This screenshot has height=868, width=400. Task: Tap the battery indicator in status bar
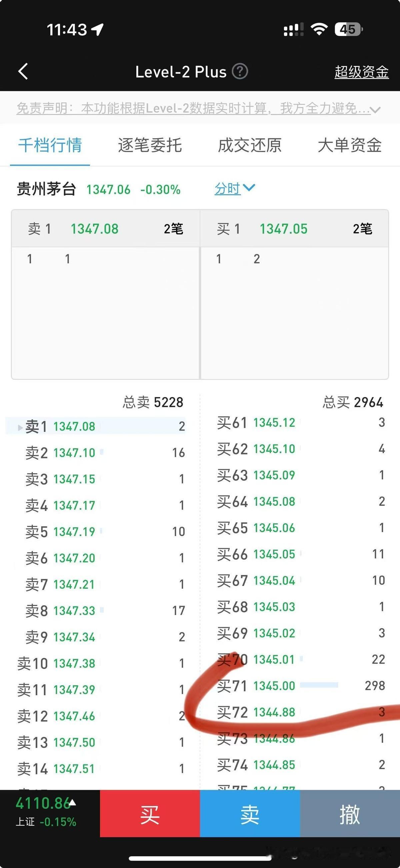tap(348, 29)
